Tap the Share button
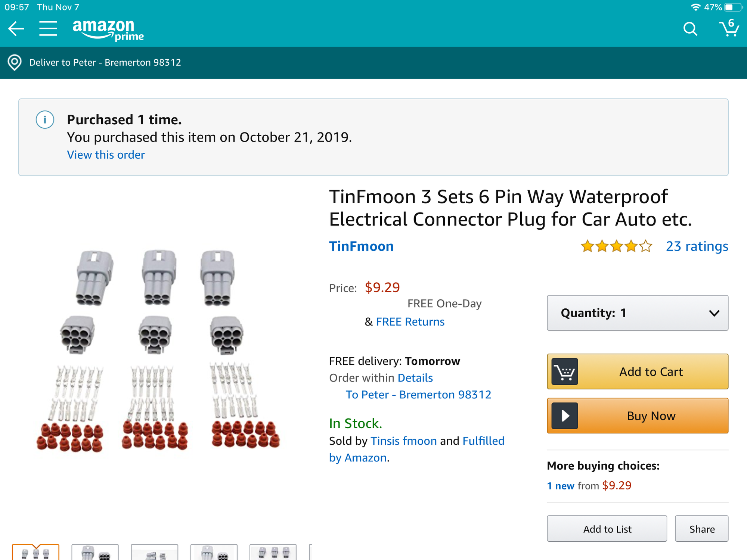 point(701,529)
